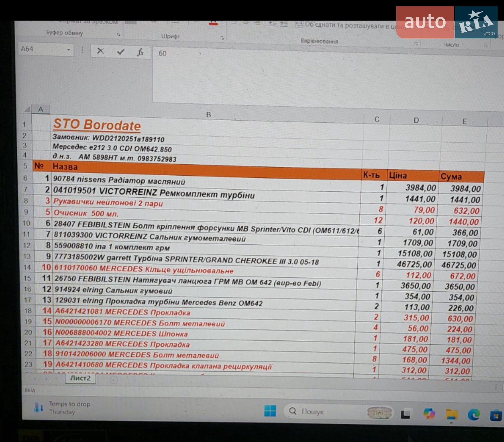504x442 pixels.
Task: Launch Microsoft Edge from the taskbar
Action: pos(474,415)
